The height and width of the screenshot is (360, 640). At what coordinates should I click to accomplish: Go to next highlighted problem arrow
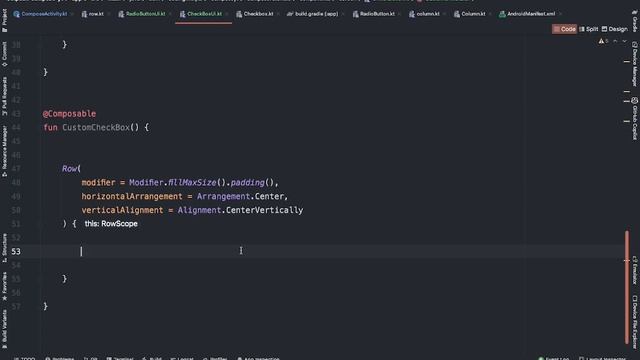coord(624,41)
